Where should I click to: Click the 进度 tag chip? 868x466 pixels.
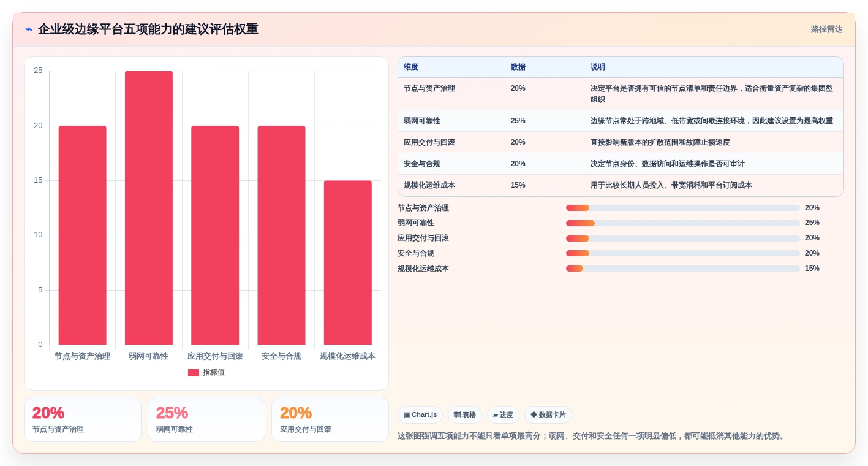(503, 415)
